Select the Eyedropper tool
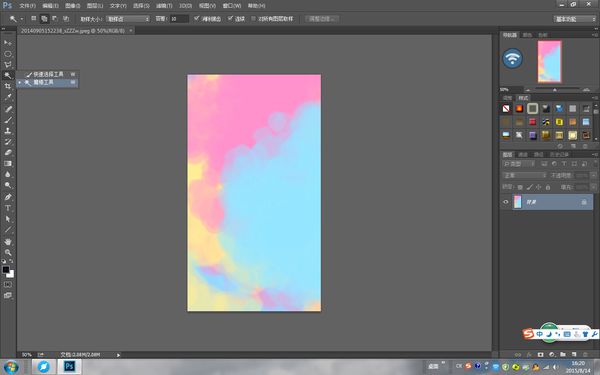 (x=8, y=97)
